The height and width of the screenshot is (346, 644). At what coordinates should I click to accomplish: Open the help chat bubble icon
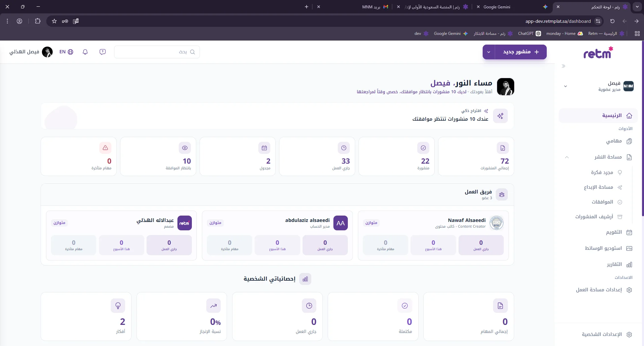(x=103, y=52)
